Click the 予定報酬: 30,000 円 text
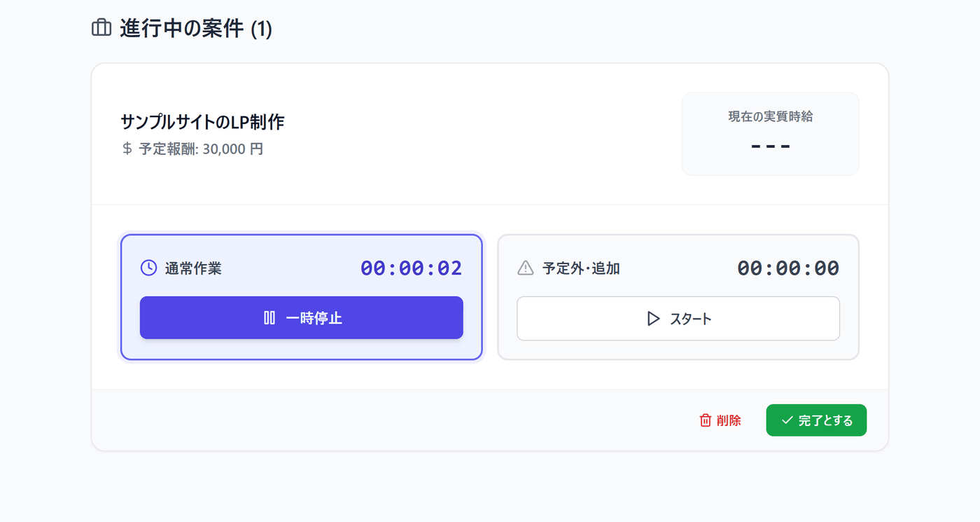Viewport: 980px width, 522px height. click(201, 149)
